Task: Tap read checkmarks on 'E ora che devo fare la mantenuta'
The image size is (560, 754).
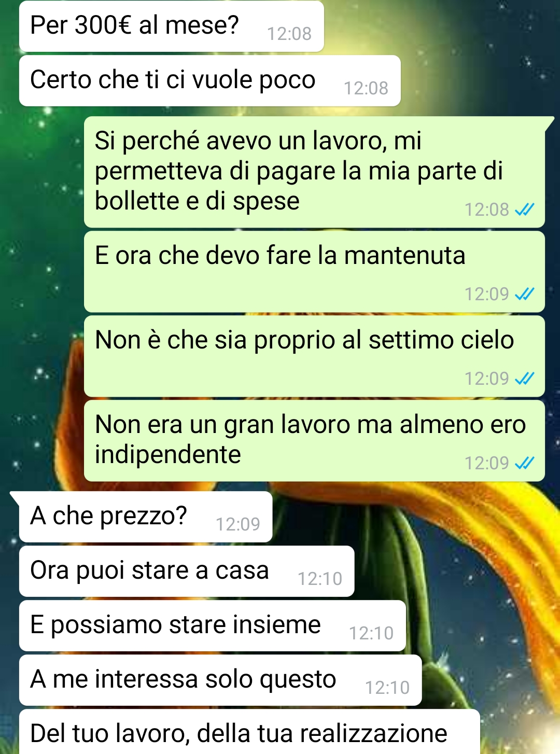Action: (x=524, y=294)
